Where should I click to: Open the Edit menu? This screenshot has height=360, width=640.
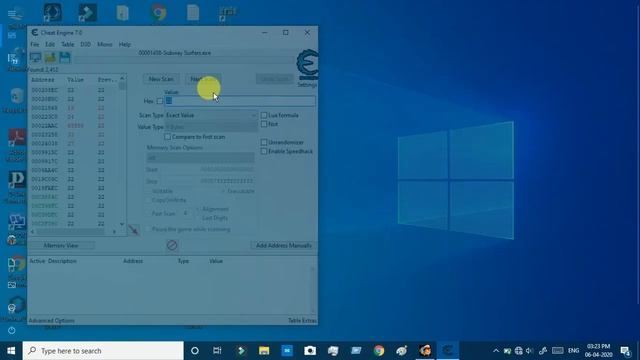coord(50,44)
